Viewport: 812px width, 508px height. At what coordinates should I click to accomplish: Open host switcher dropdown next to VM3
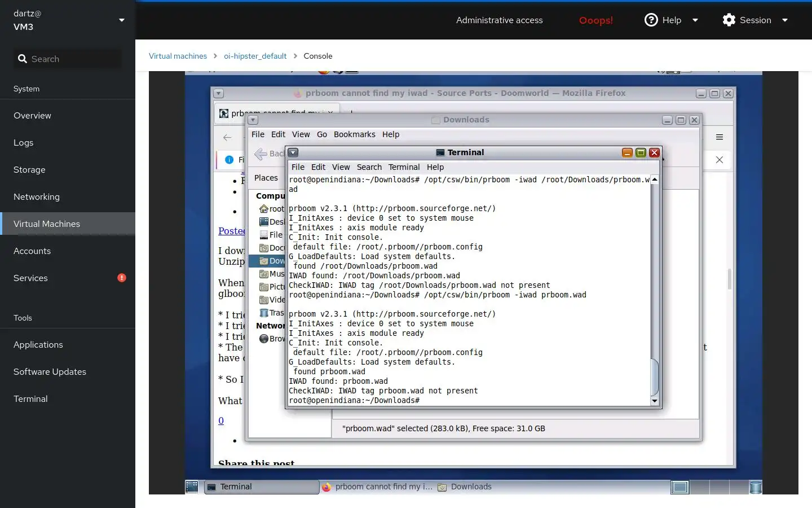122,20
